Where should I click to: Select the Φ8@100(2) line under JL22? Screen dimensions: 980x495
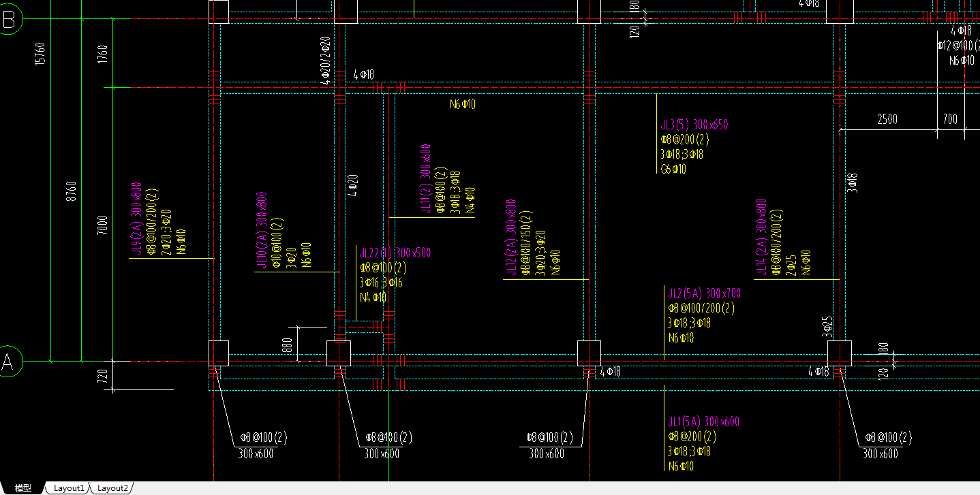click(x=383, y=268)
